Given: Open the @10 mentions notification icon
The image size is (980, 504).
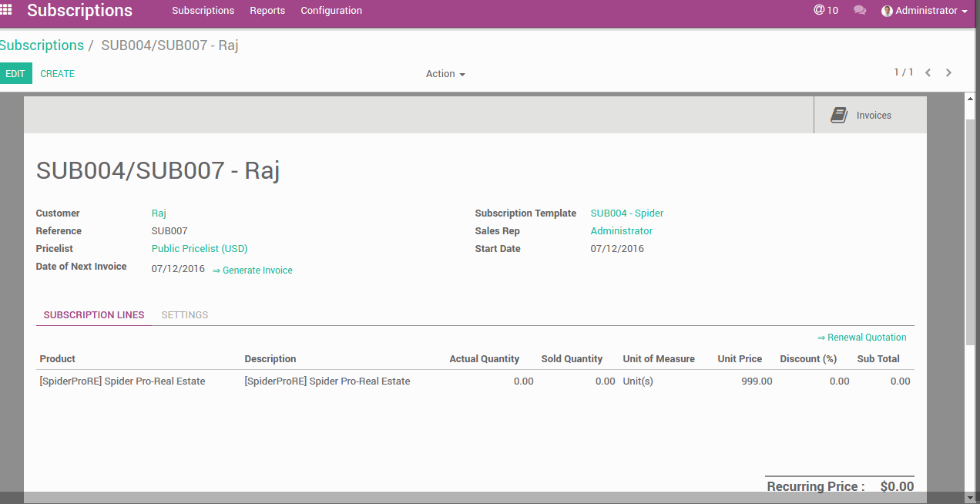Looking at the screenshot, I should (x=826, y=11).
